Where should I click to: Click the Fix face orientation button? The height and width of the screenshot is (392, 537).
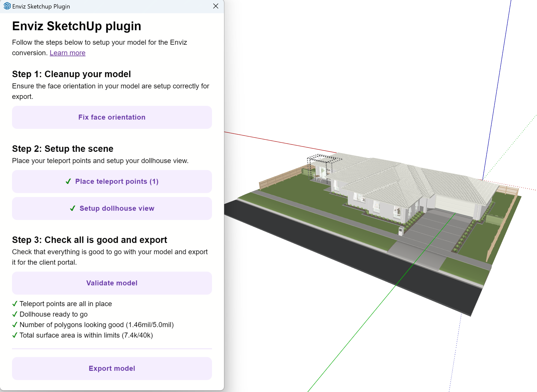coord(112,117)
